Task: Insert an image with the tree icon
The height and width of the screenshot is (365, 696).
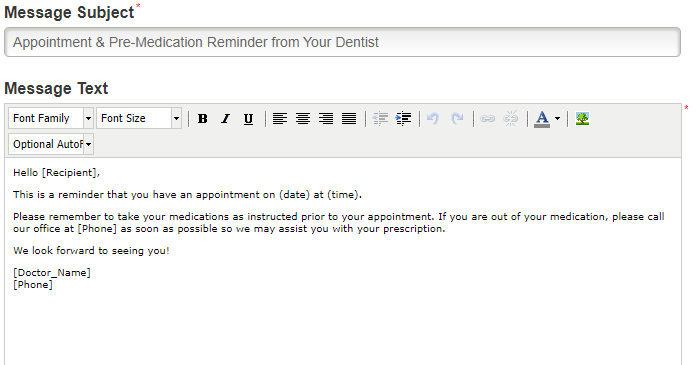Action: point(582,119)
